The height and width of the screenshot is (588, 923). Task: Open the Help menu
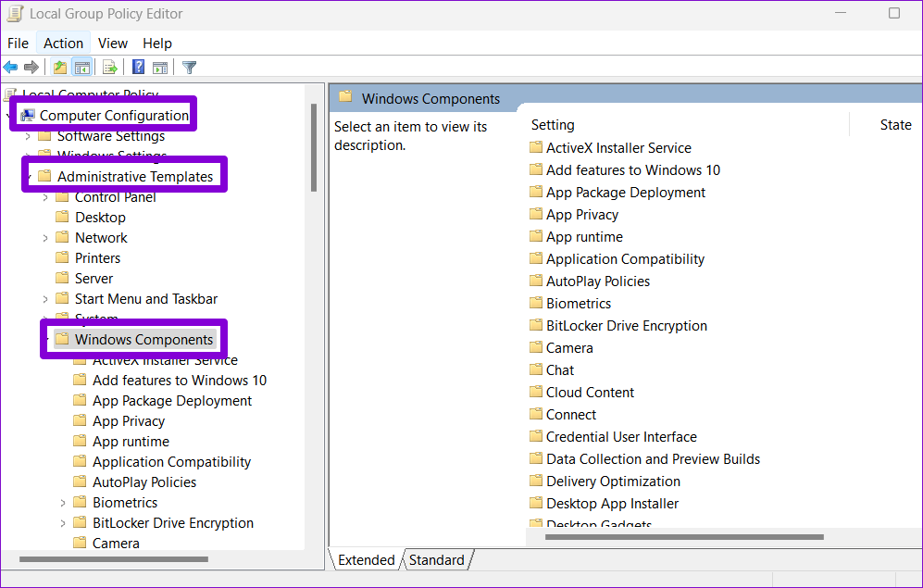click(x=157, y=44)
